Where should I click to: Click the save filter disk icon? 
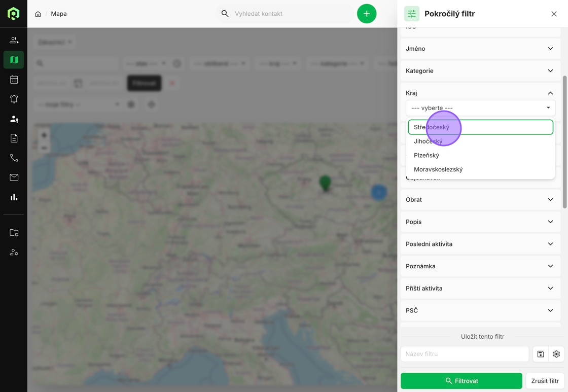[x=541, y=354]
